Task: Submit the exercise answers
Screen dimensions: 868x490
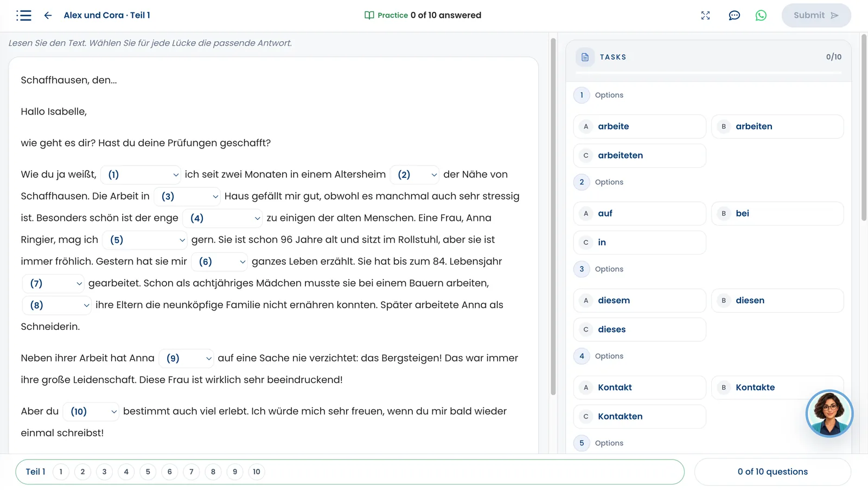Action: pyautogui.click(x=816, y=15)
